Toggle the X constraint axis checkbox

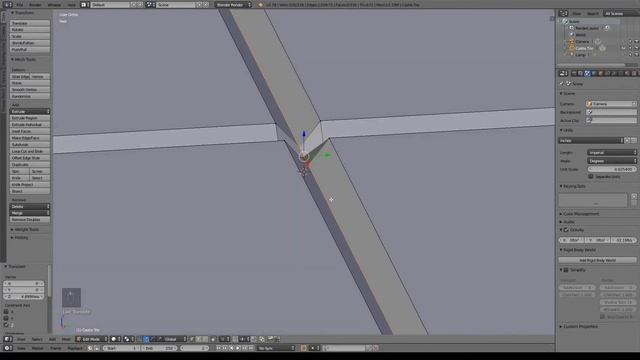click(x=6, y=311)
